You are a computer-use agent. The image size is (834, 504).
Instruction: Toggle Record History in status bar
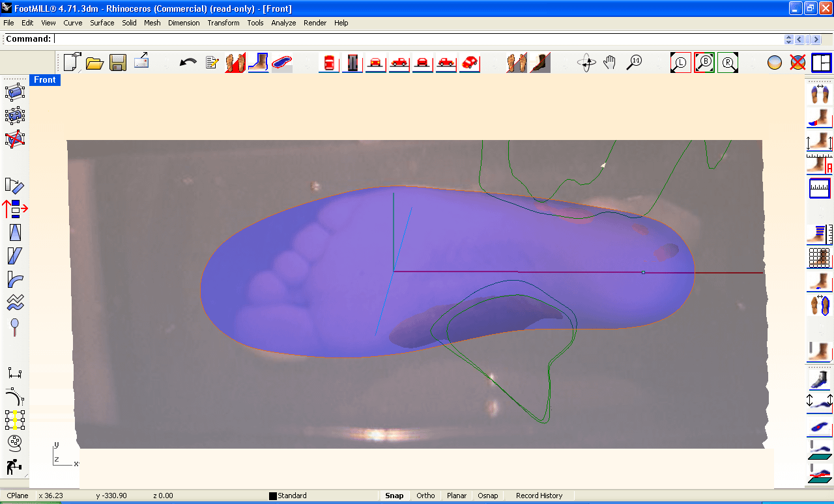click(539, 496)
